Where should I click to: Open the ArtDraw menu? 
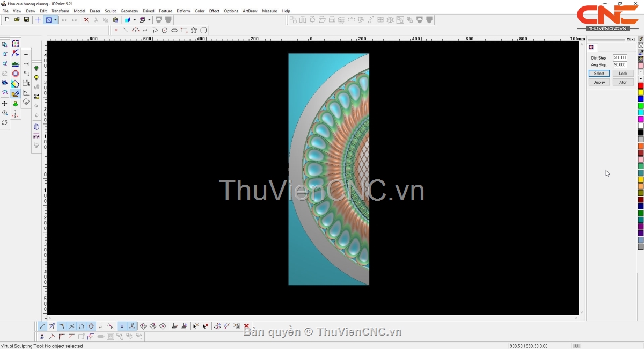[250, 11]
